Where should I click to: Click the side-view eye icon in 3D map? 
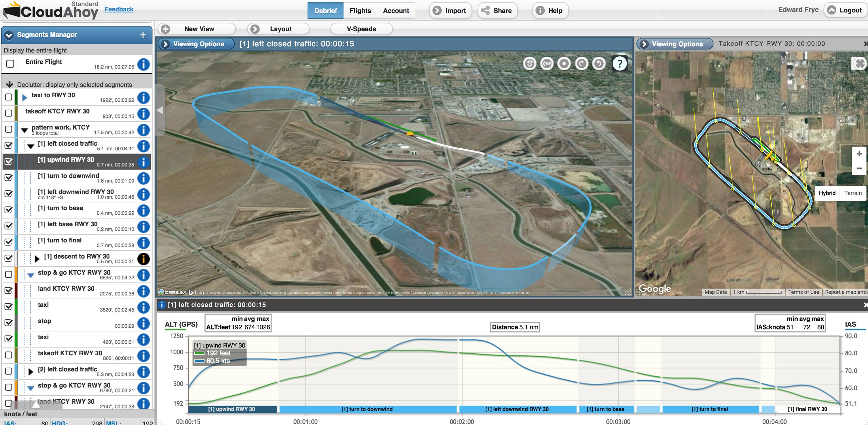[x=546, y=64]
